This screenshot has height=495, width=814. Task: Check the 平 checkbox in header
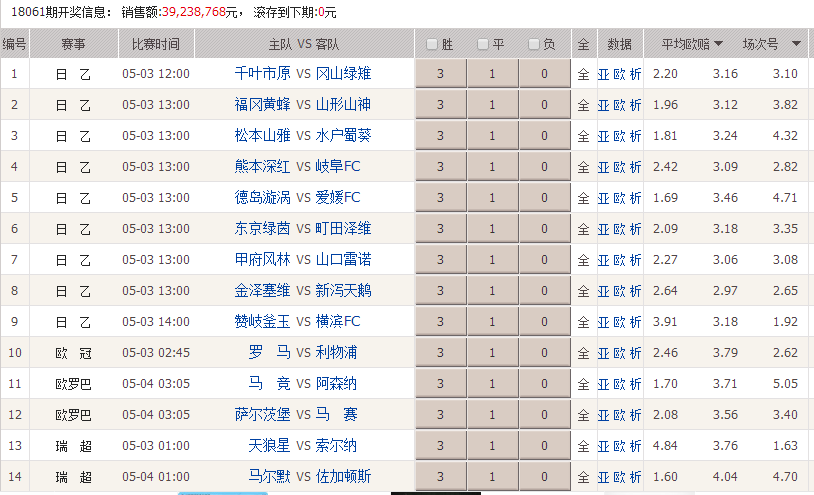coord(483,44)
